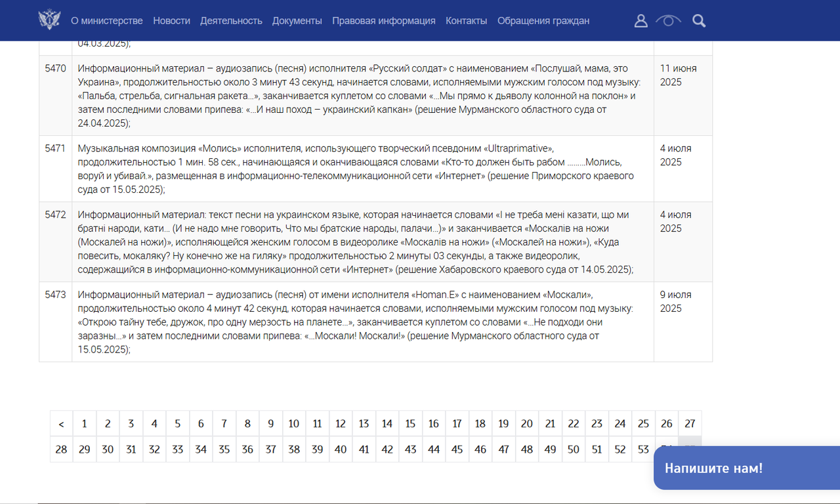Go to page 43 in pagination
The width and height of the screenshot is (840, 504).
410,450
